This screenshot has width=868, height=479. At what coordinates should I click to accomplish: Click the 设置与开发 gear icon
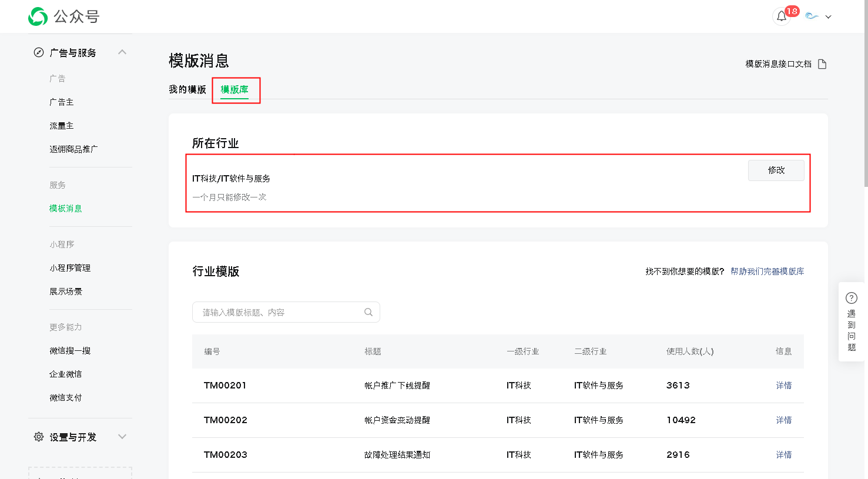(x=39, y=437)
